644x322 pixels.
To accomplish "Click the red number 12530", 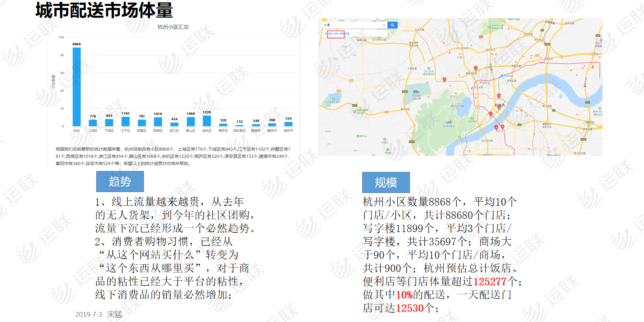I will coord(409,308).
